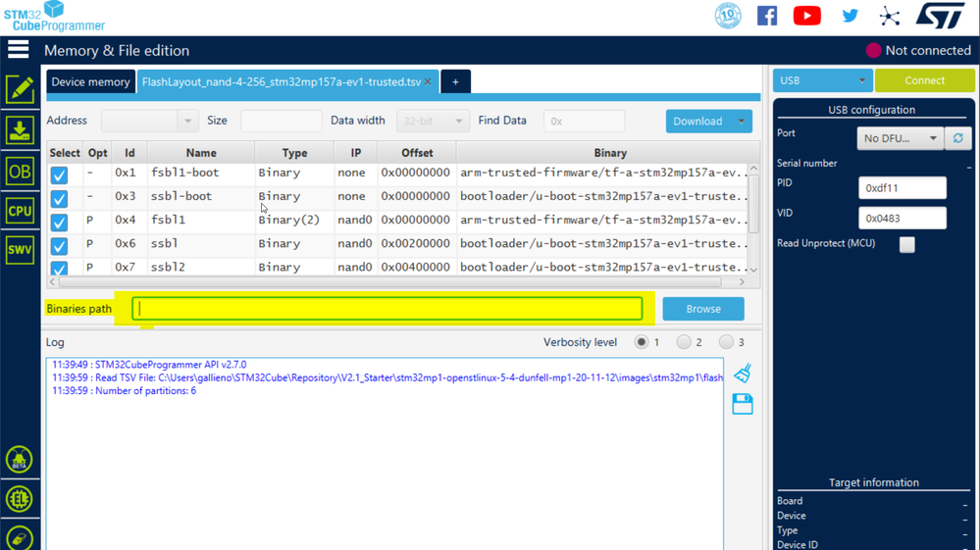Click the PID field 0xdf11

click(903, 188)
